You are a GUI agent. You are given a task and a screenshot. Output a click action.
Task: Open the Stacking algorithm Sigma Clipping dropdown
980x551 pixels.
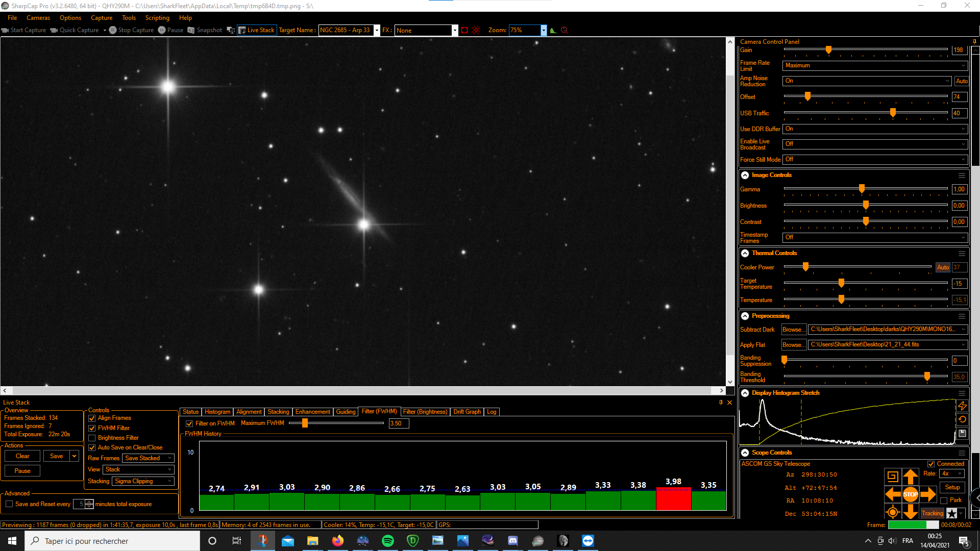point(143,481)
